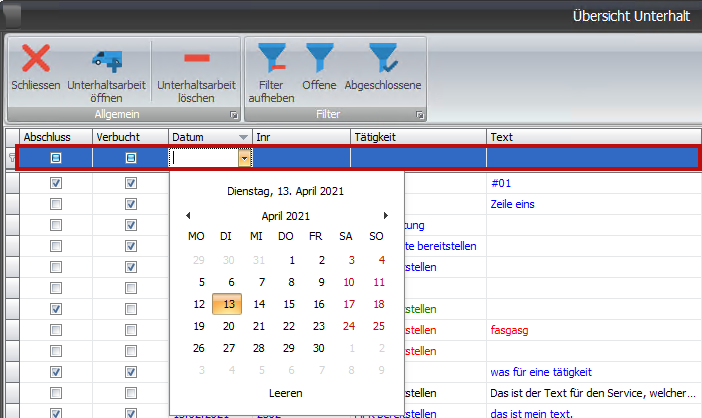Apply the Offene filter funnel icon
This screenshot has width=702, height=418.
point(319,59)
